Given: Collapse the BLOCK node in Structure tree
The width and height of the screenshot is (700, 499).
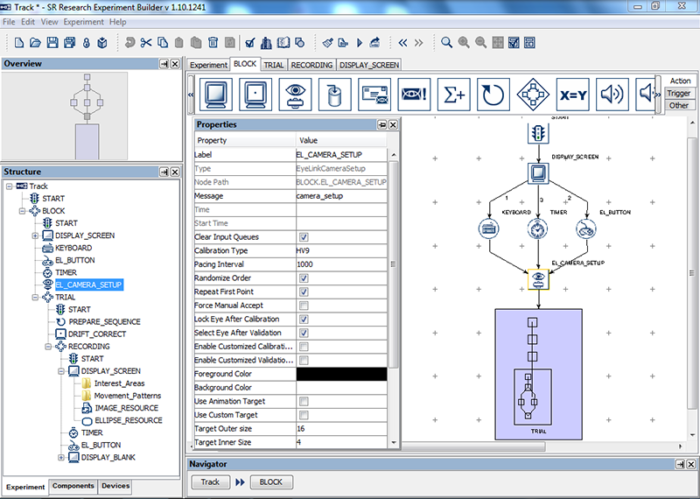Looking at the screenshot, I should pyautogui.click(x=22, y=211).
